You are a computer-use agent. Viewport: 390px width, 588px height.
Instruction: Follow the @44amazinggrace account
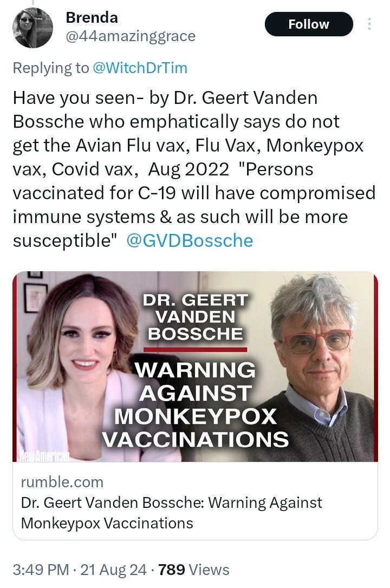click(309, 24)
